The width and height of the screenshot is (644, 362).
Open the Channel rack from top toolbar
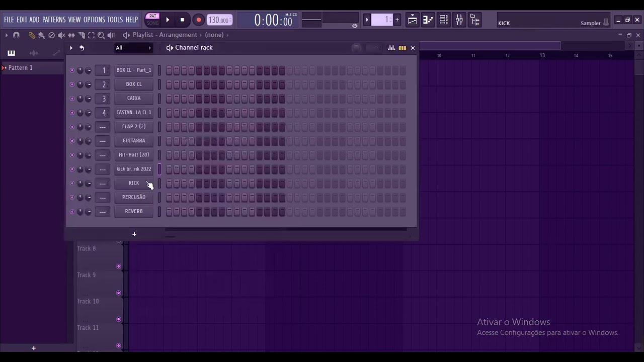tap(443, 20)
